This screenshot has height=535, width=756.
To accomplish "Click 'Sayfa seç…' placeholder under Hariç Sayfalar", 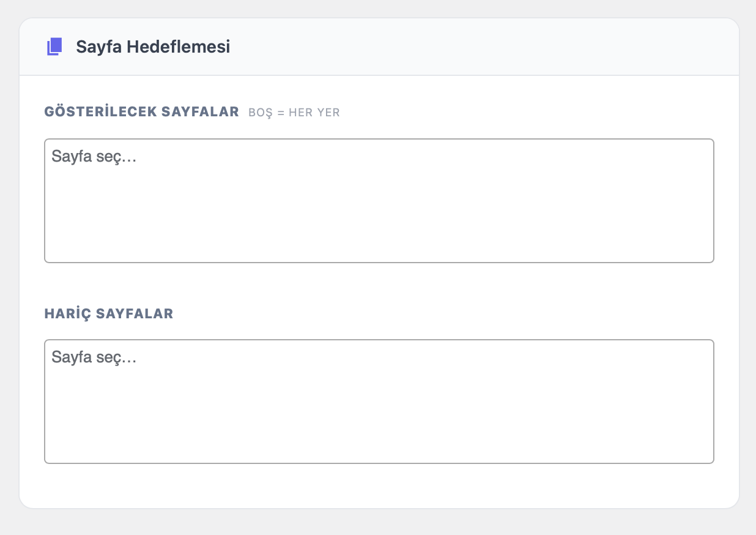I will click(94, 357).
